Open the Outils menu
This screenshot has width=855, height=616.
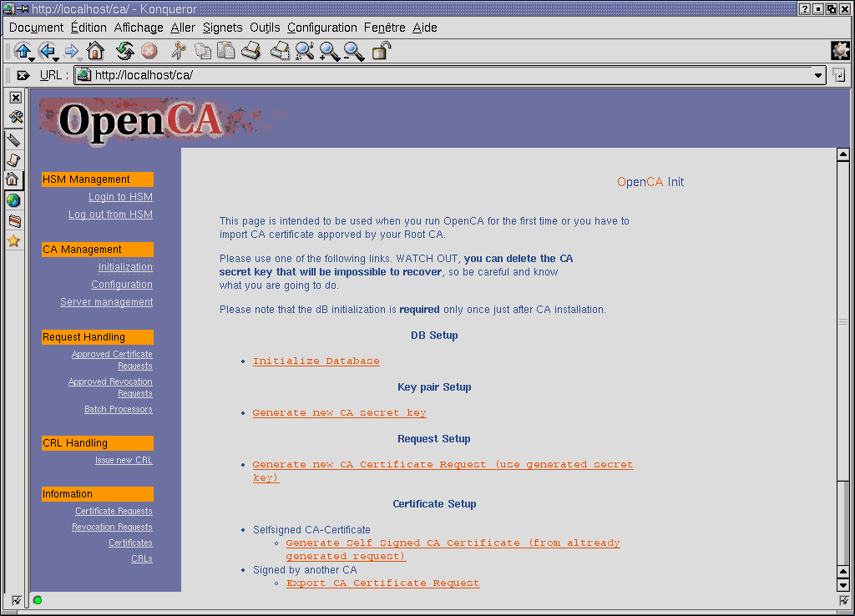pyautogui.click(x=265, y=28)
